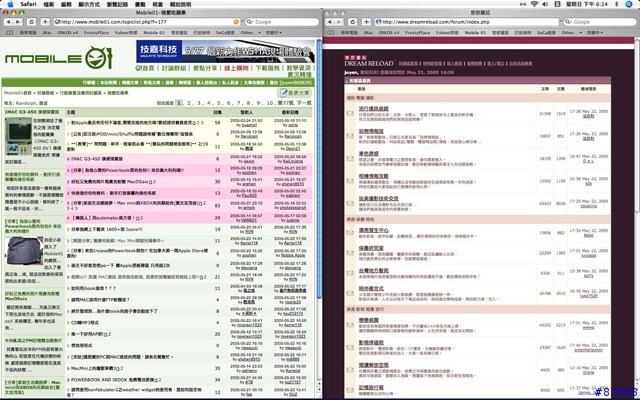Click the globe site icon beside the dreamreload.com URL
Viewport: 640px width, 400px height.
(x=378, y=22)
